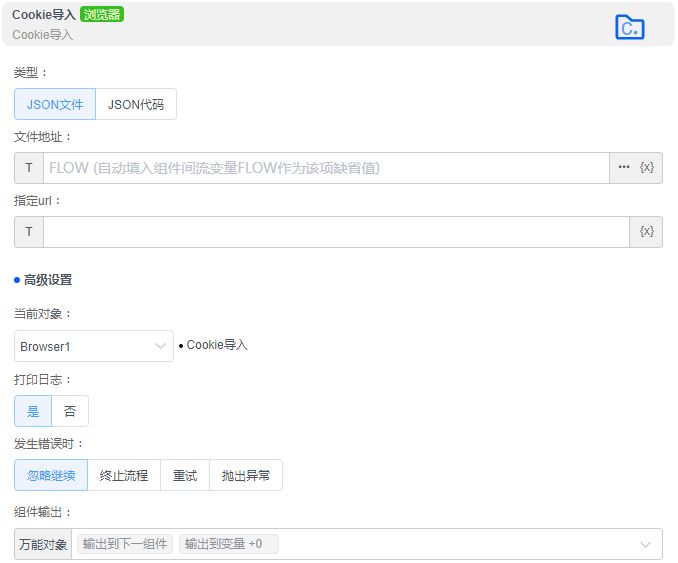Image resolution: width=678 pixels, height=563 pixels.
Task: Click the 指定url： label
Action: point(37,201)
